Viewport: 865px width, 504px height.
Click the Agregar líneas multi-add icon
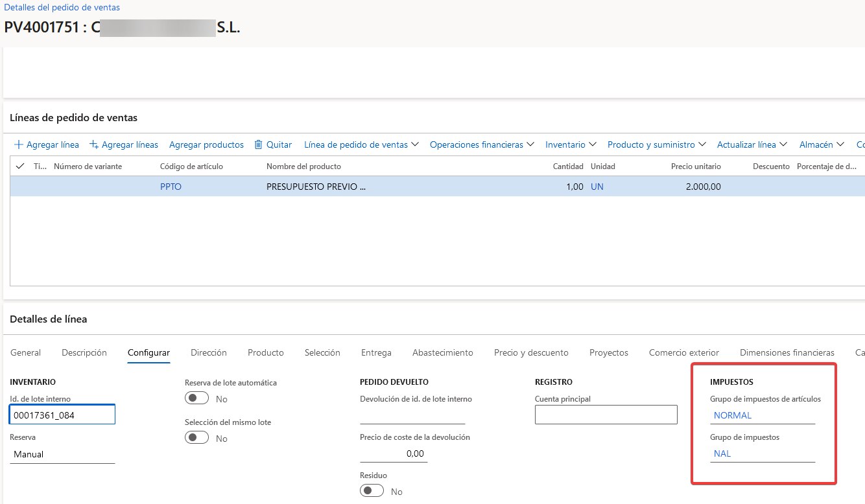pos(94,144)
